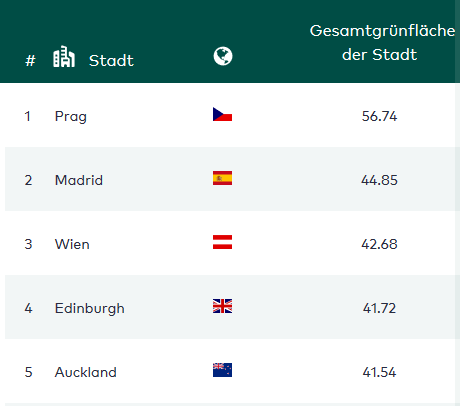Select the city name Prag

point(71,117)
